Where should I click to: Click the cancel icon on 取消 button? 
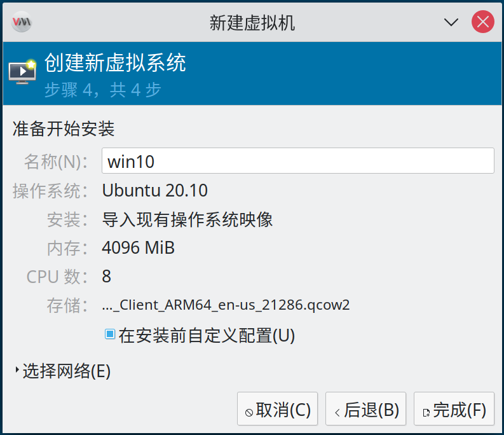[x=249, y=413]
